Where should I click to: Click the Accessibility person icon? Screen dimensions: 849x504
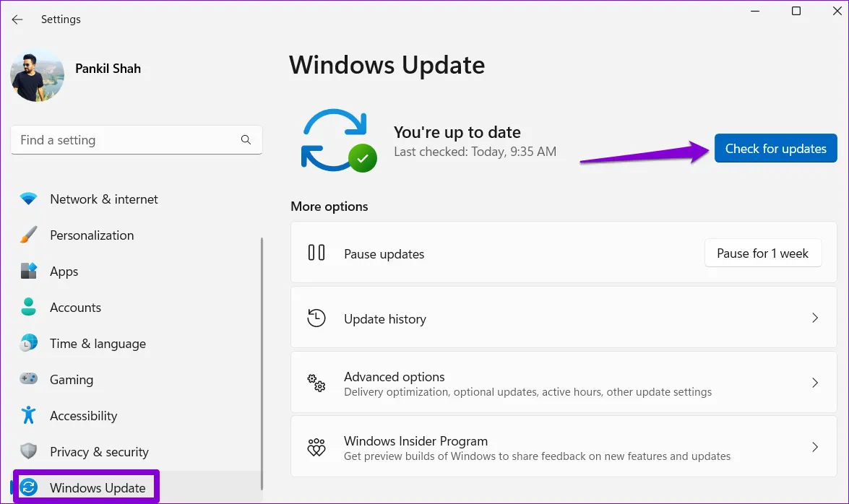coord(27,415)
